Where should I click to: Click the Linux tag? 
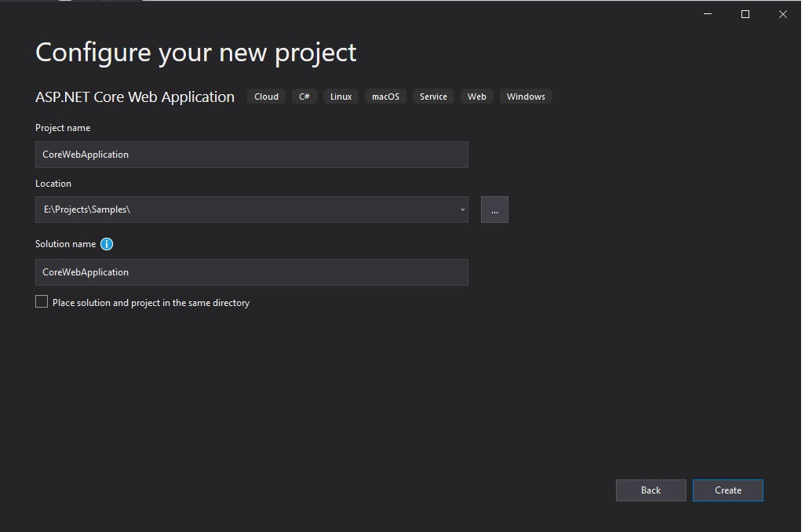342,97
